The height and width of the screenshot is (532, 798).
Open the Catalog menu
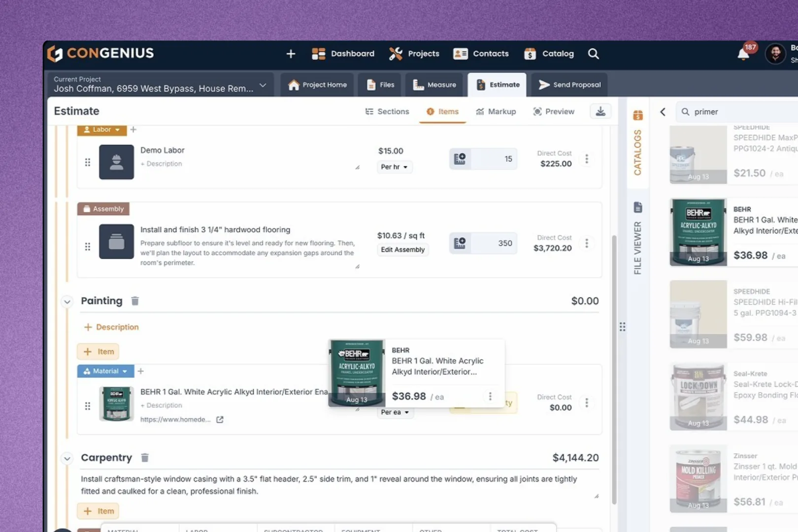tap(549, 54)
